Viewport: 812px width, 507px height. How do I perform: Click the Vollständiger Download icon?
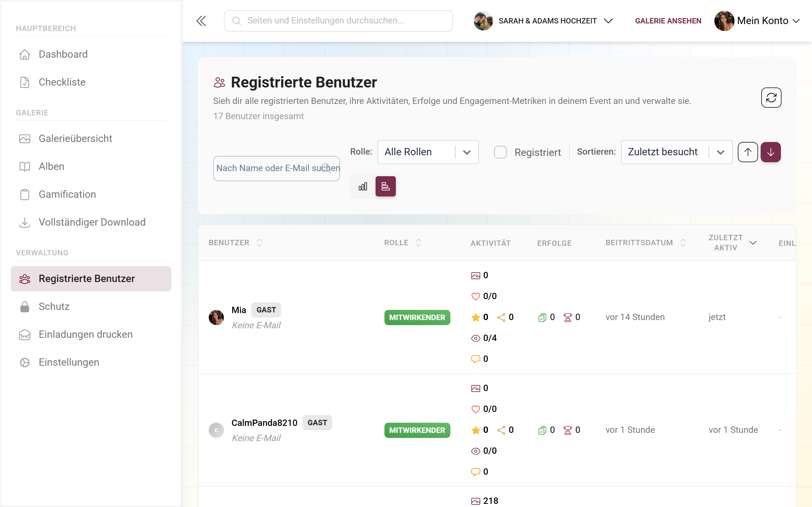[24, 222]
